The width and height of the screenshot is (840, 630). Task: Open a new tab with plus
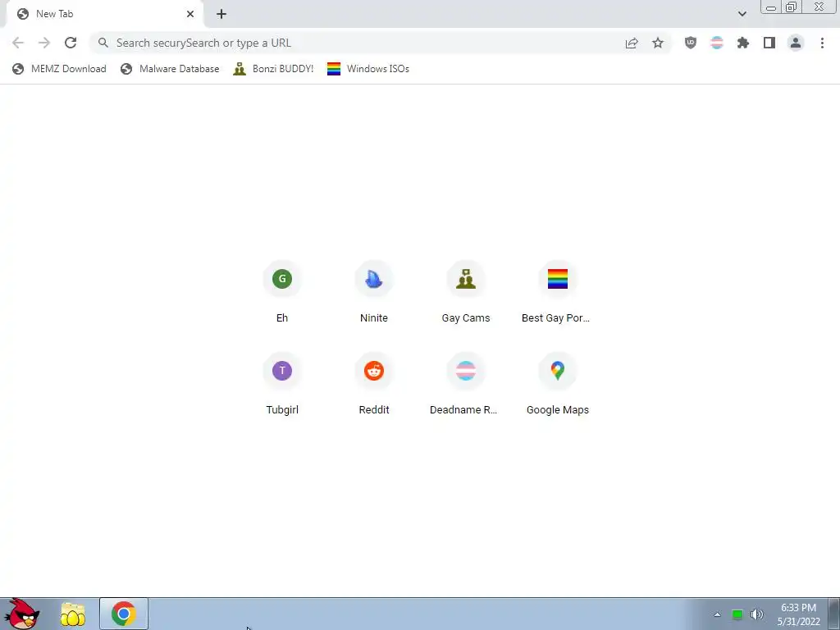tap(221, 14)
